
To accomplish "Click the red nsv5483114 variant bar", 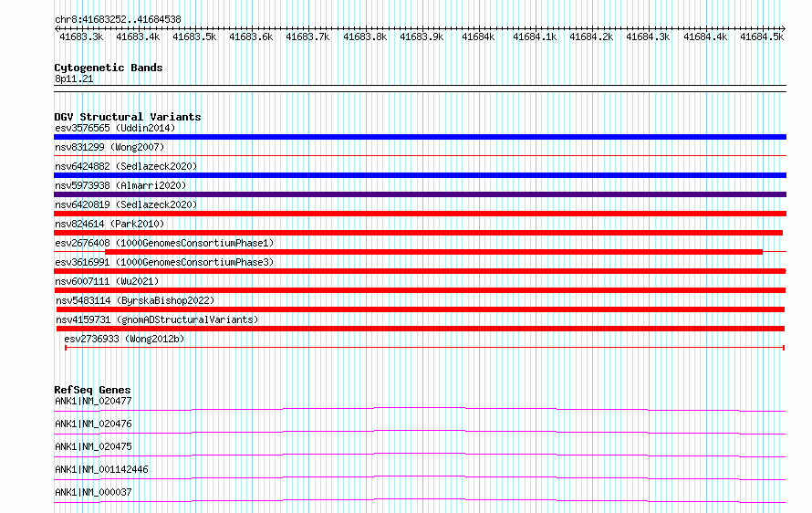I will tap(421, 309).
